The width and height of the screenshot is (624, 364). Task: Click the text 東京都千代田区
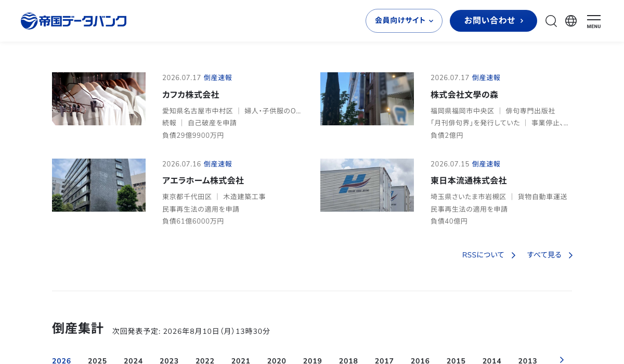click(187, 197)
